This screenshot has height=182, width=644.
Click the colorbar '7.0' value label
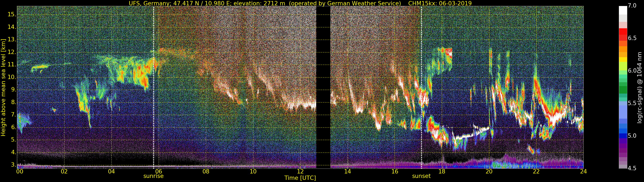tap(632, 6)
